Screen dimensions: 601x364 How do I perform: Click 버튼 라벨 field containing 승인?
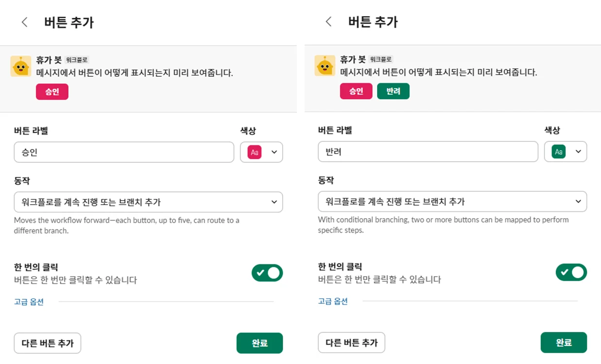point(124,152)
